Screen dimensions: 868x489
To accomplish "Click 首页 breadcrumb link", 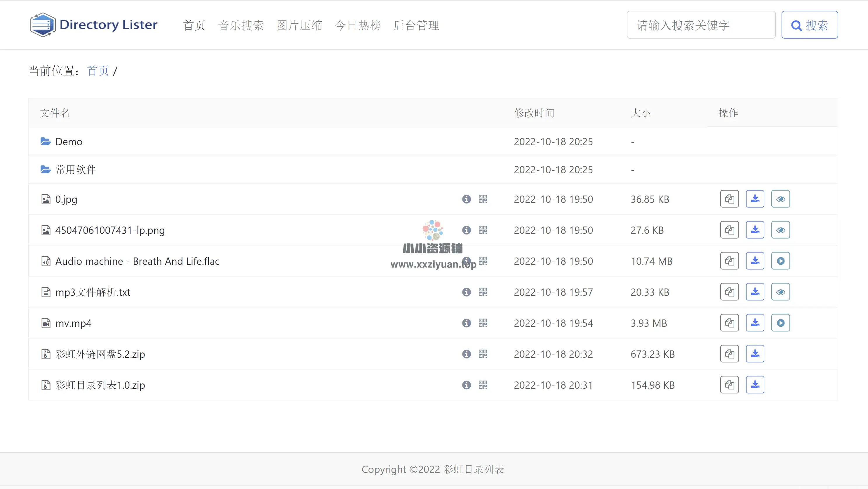I will 98,71.
